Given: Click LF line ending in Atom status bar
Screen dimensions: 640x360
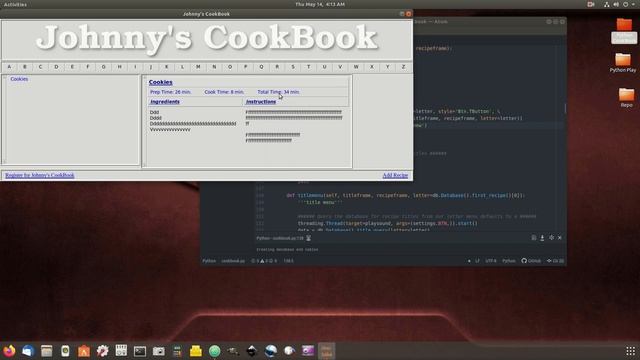Looking at the screenshot, I should [477, 260].
